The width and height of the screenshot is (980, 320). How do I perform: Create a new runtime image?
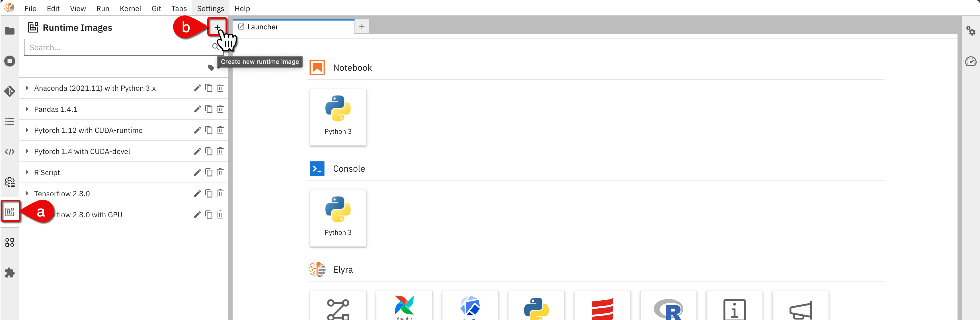[x=217, y=27]
